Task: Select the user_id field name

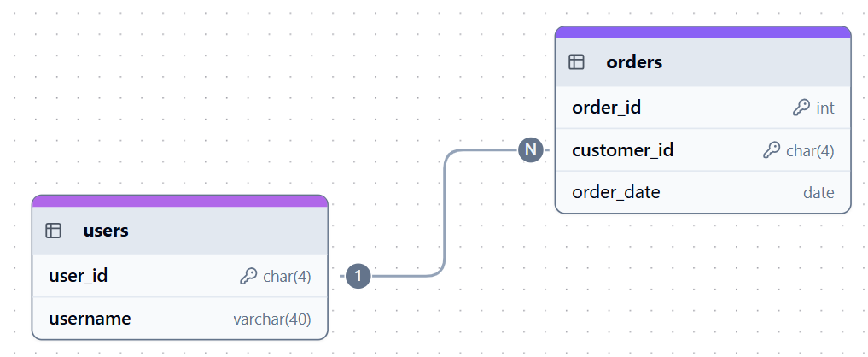Action: pyautogui.click(x=78, y=276)
